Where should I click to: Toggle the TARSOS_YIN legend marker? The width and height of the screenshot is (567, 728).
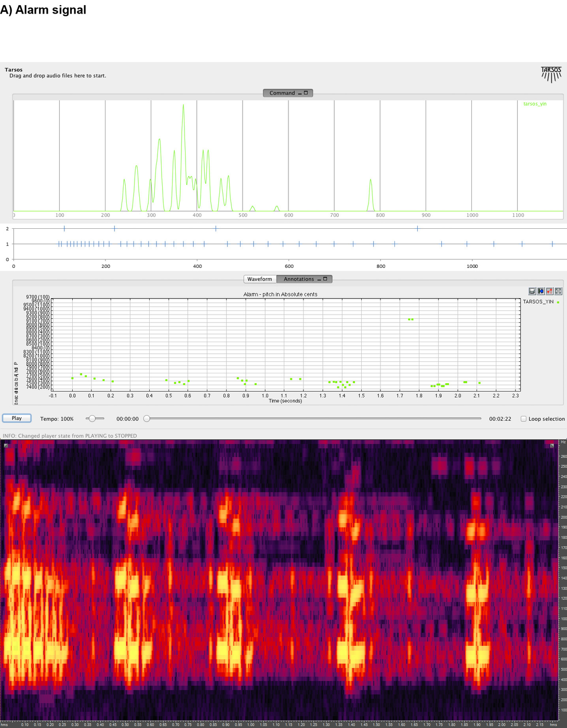[x=558, y=302]
